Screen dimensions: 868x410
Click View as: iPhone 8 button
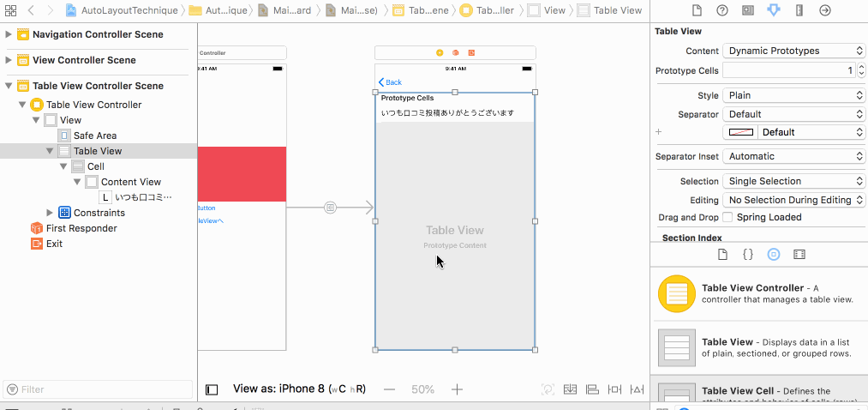tap(300, 389)
